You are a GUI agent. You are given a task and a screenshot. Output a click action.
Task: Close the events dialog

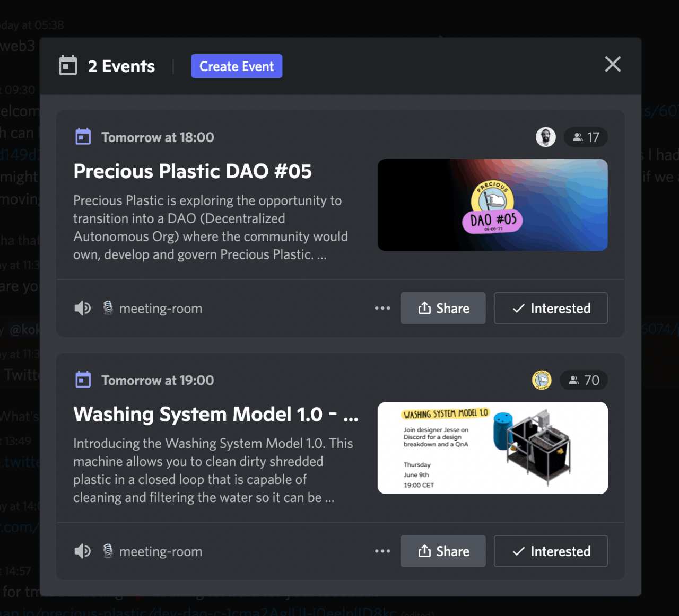[x=612, y=65]
